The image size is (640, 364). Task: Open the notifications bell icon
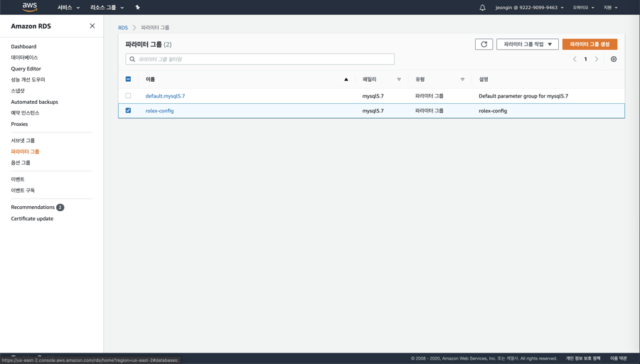tap(482, 8)
